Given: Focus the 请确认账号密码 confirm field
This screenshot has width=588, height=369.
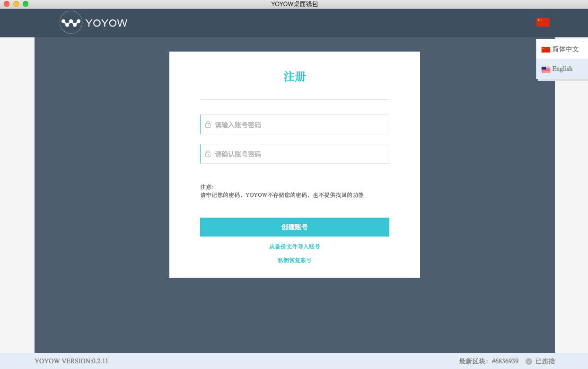Looking at the screenshot, I should 295,154.
